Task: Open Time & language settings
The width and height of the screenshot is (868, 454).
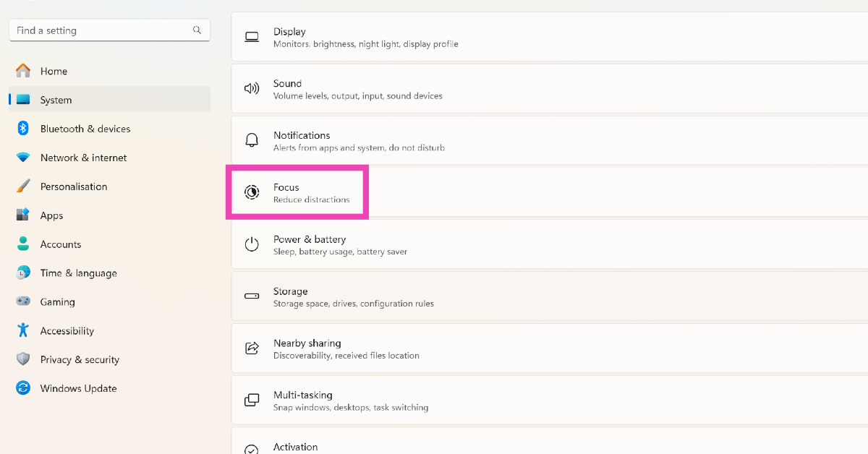Action: point(78,273)
